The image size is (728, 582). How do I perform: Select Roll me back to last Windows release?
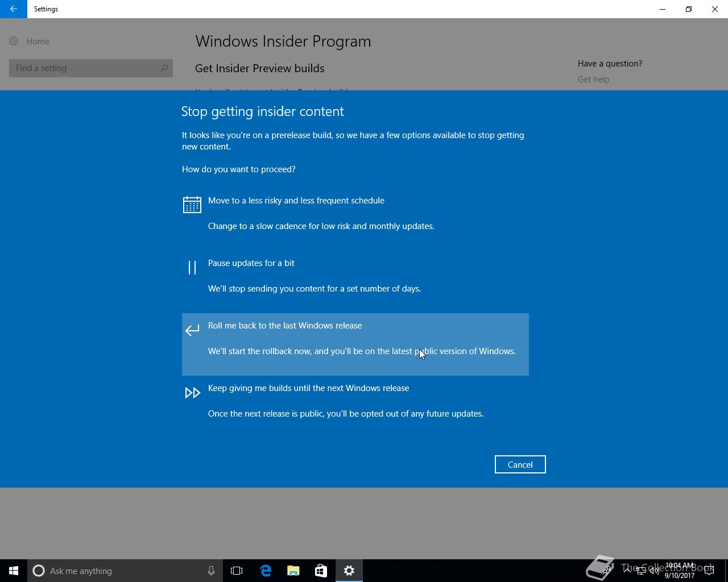(355, 344)
